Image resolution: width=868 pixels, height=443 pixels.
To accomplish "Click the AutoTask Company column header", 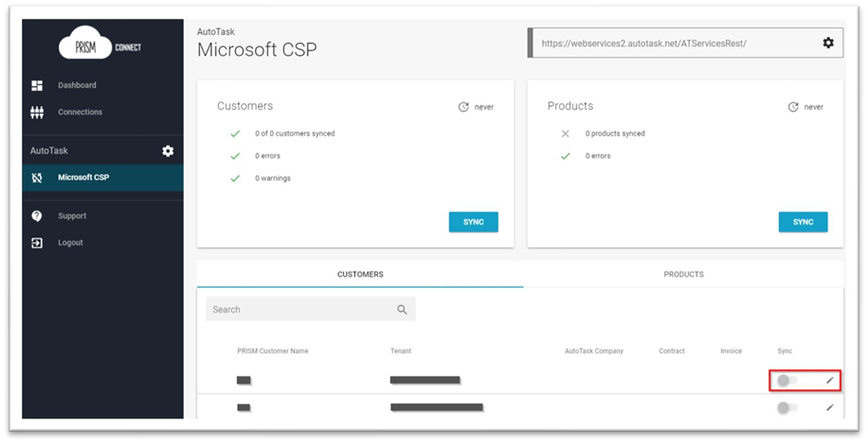I will [x=594, y=351].
